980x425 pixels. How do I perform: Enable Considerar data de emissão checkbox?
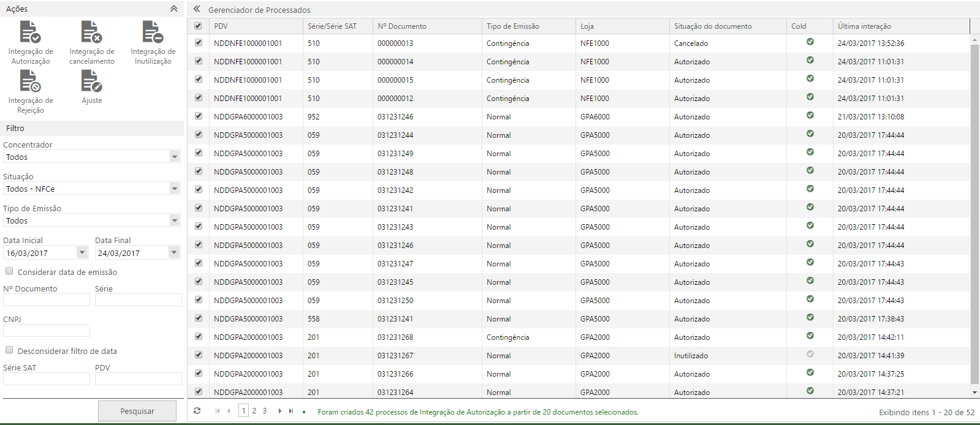[9, 271]
